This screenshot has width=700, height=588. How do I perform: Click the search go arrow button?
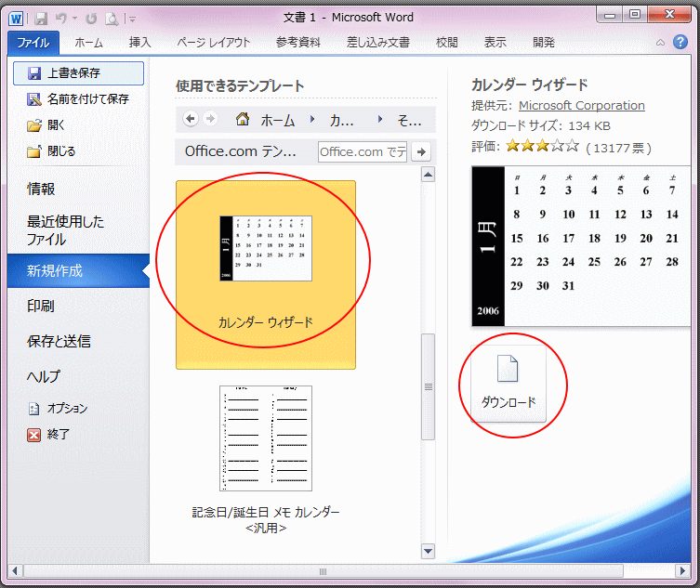pos(421,151)
